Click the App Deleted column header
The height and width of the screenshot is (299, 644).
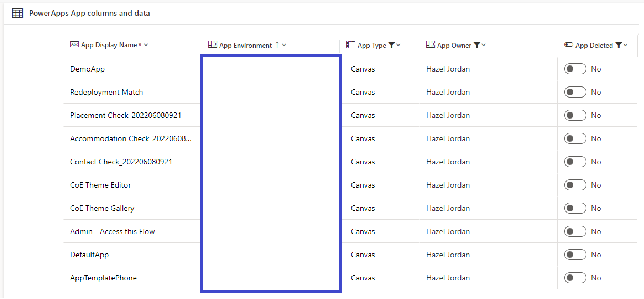point(594,45)
